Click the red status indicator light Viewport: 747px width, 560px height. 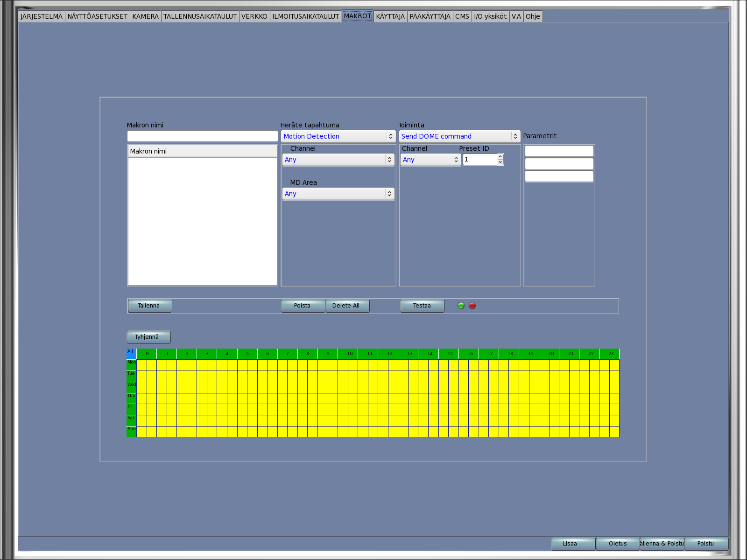point(472,306)
